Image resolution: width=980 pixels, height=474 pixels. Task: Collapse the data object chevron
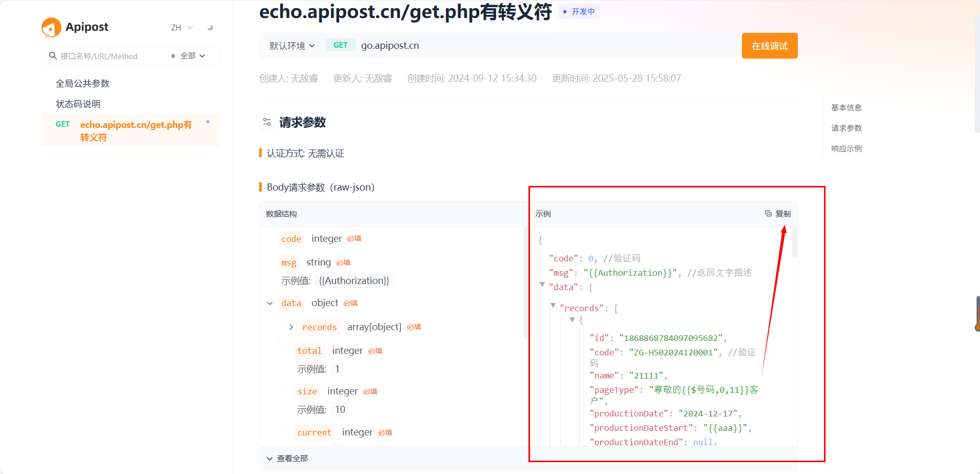click(270, 304)
